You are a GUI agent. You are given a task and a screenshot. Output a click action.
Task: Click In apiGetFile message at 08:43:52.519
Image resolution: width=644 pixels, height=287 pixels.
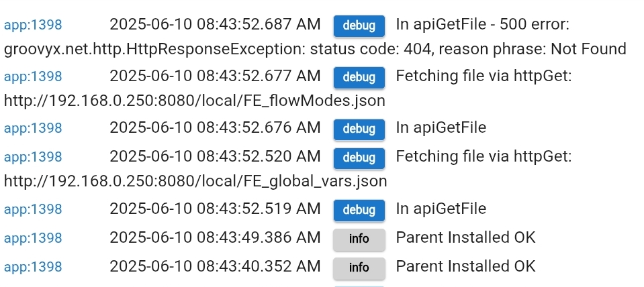coord(441,209)
